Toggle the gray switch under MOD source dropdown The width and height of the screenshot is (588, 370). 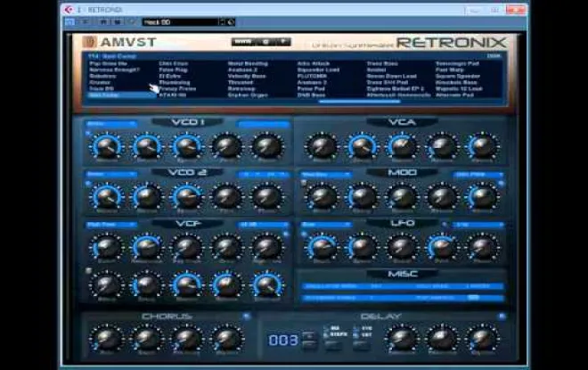coord(304,183)
